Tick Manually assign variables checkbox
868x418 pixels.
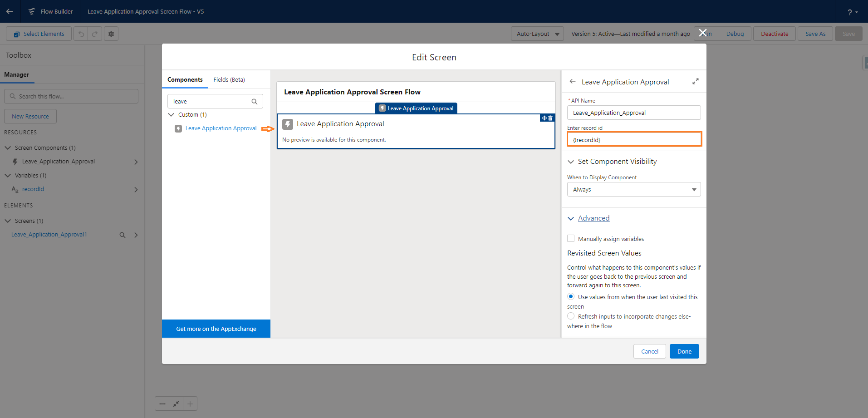coord(571,238)
